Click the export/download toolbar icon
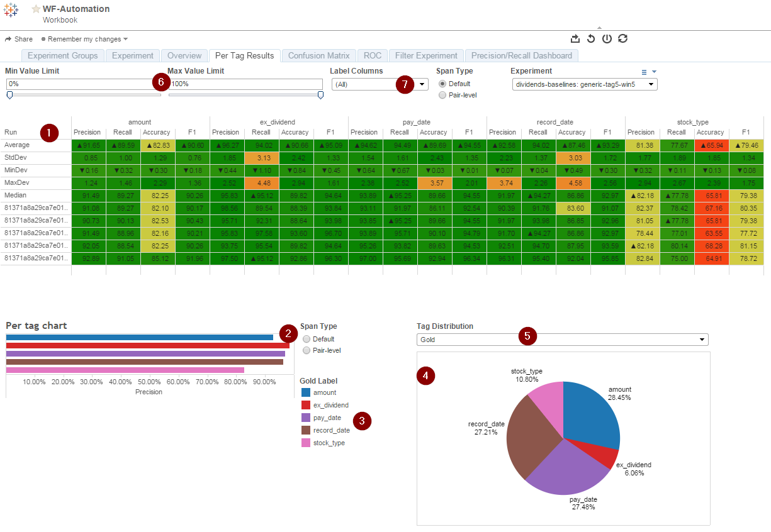This screenshot has width=771, height=532. pyautogui.click(x=575, y=38)
